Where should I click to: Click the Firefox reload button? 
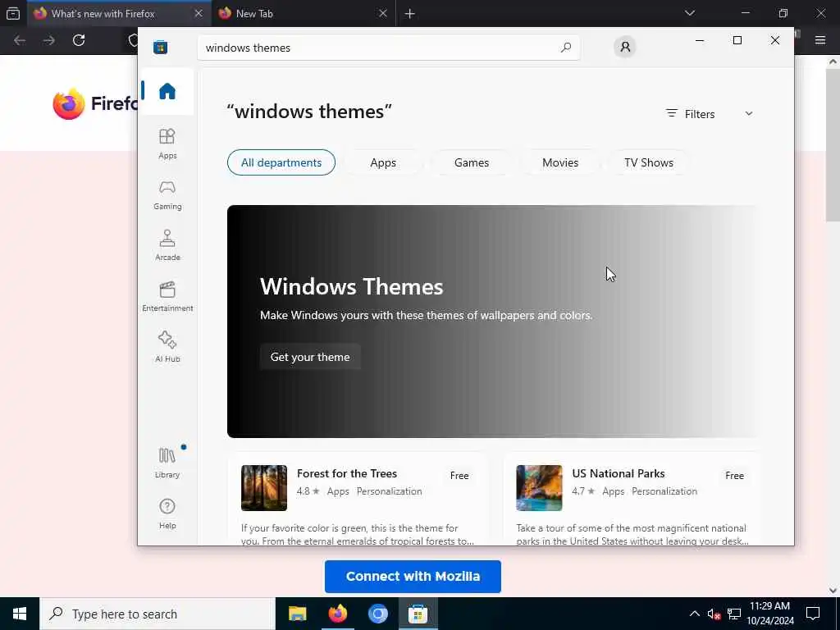[x=79, y=40]
